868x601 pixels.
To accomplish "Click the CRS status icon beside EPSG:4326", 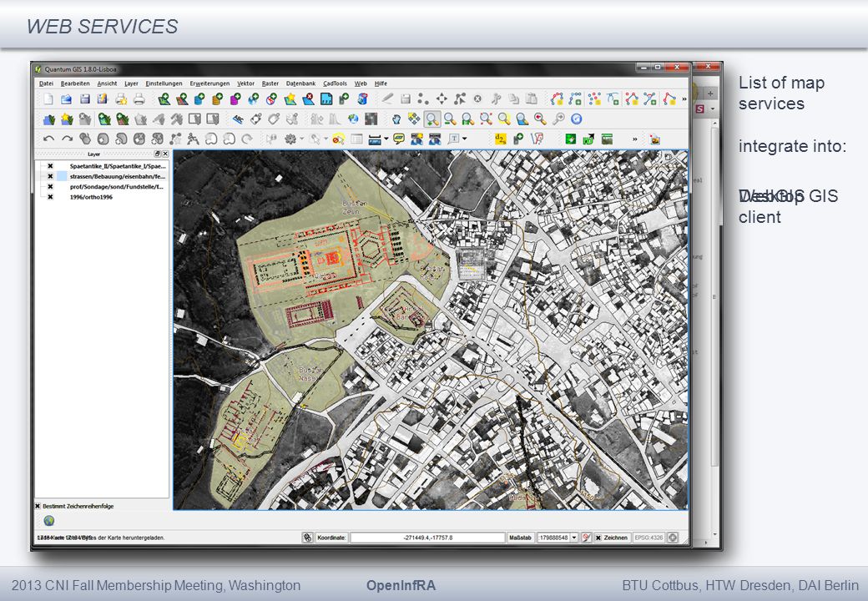I will coord(673,538).
